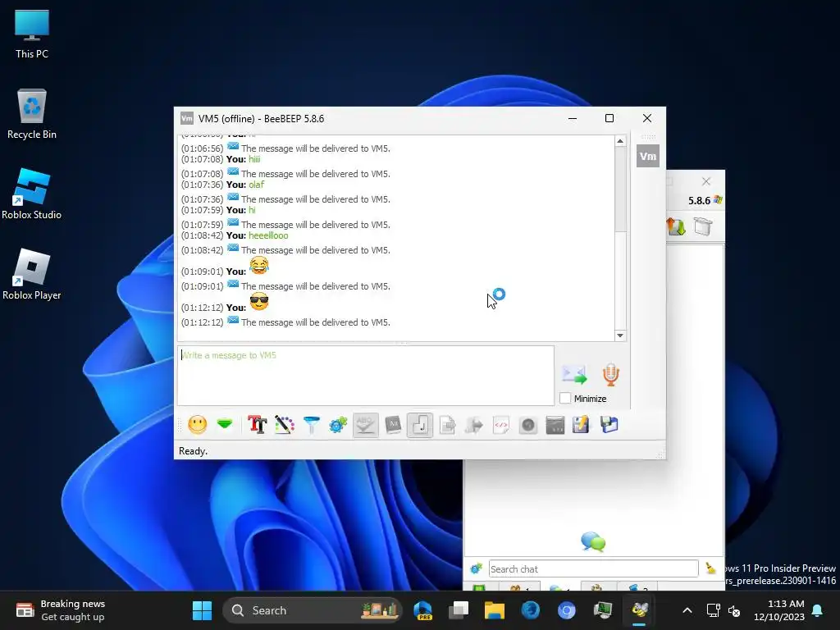Image resolution: width=840 pixels, height=630 pixels.
Task: Show hidden system tray icons chevron
Action: [x=687, y=610]
